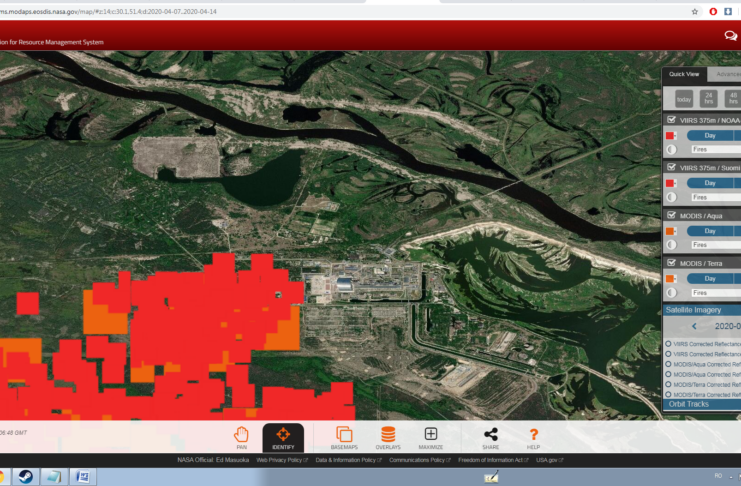
Task: Activate the Identify crosshair tool
Action: point(283,437)
